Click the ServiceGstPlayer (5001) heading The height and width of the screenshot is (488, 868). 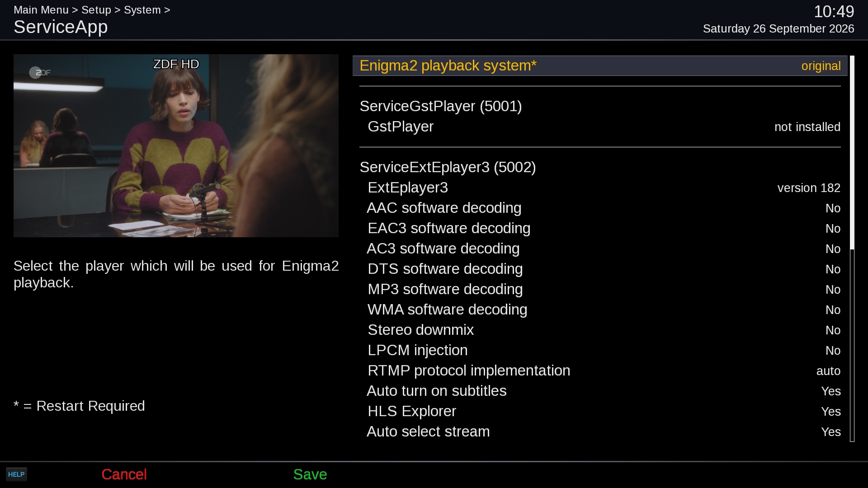[x=441, y=106]
